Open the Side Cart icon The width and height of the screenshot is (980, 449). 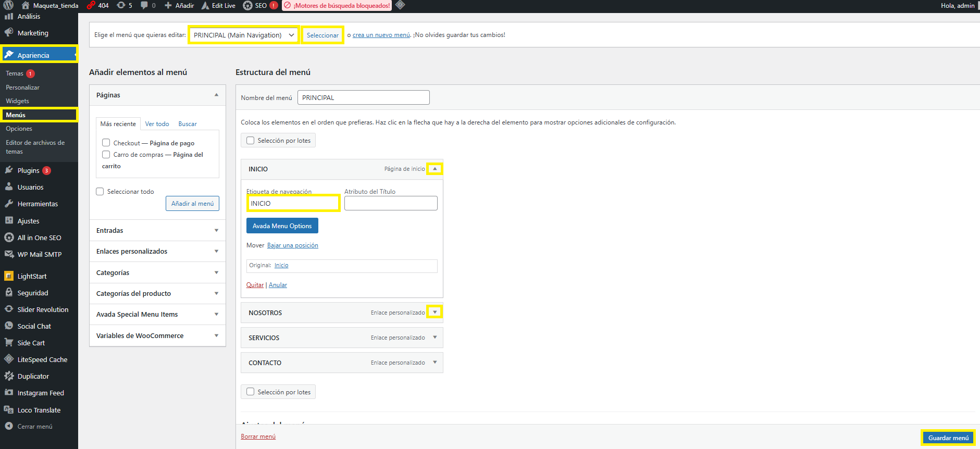click(x=9, y=343)
